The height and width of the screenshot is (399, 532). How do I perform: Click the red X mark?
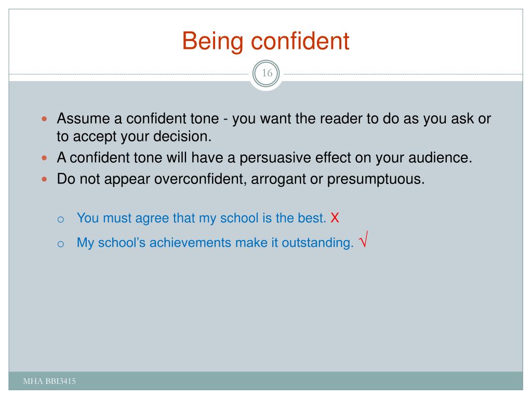335,218
